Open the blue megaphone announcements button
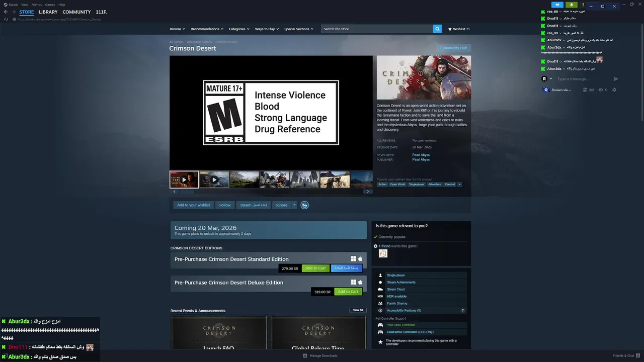The height and width of the screenshot is (362, 644). (x=558, y=5)
